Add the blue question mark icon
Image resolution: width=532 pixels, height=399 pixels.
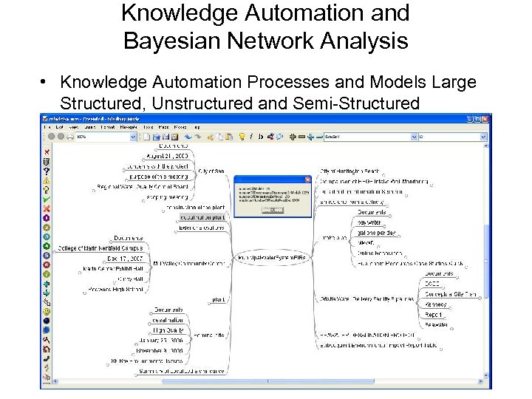point(47,171)
